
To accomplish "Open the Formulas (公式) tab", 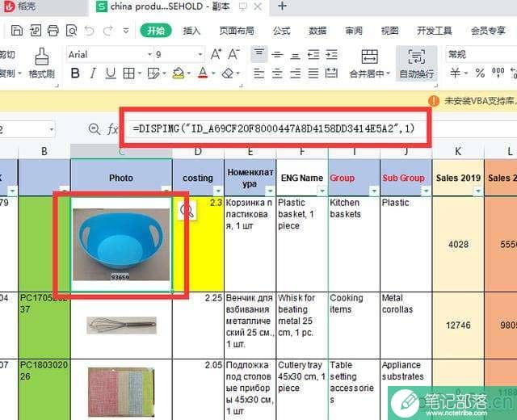I will [282, 31].
